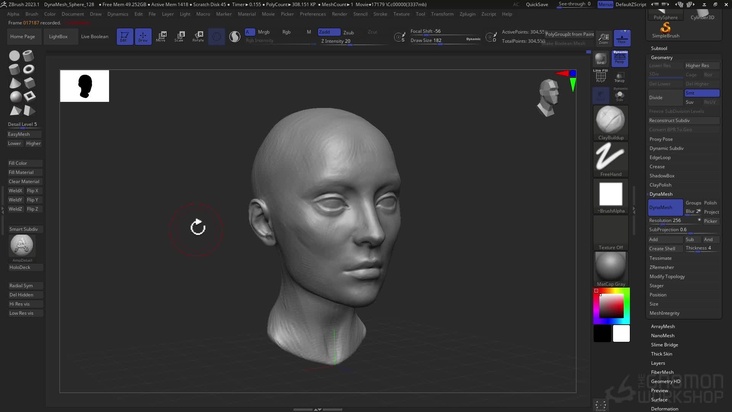This screenshot has height=412, width=732.
Task: Collapse the Geometry palette section
Action: 662,57
